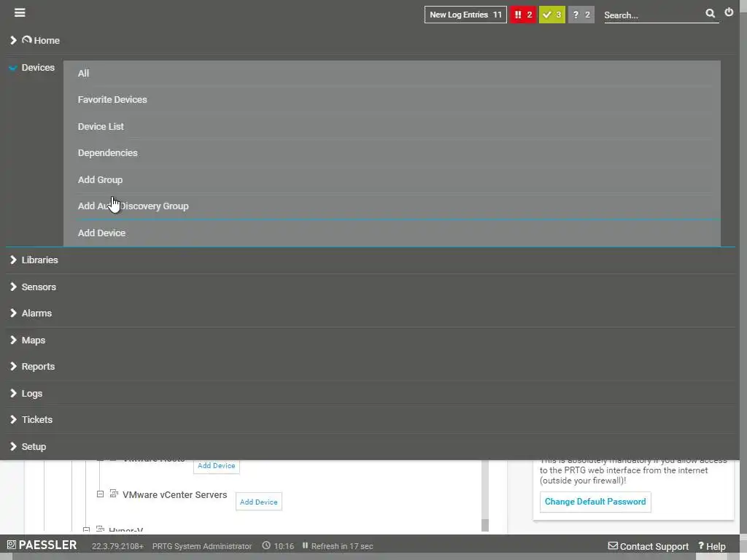Show sensors in down status (red badge)
Screen dimensions: 747x560
[x=523, y=15]
